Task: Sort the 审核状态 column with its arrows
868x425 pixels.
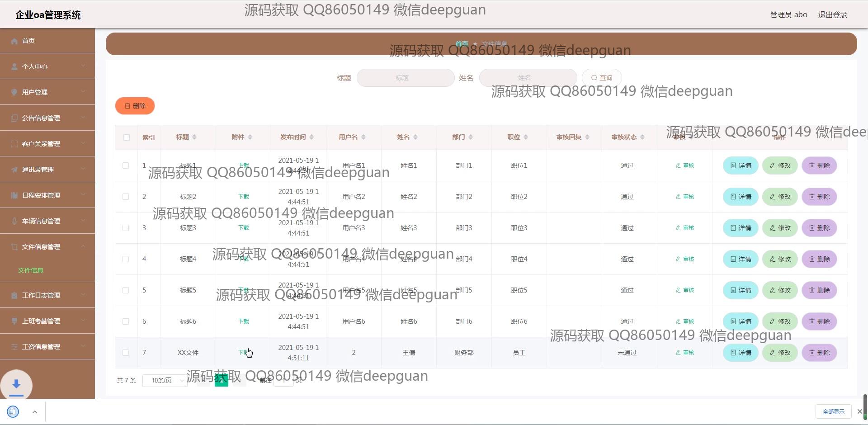Action: 642,137
